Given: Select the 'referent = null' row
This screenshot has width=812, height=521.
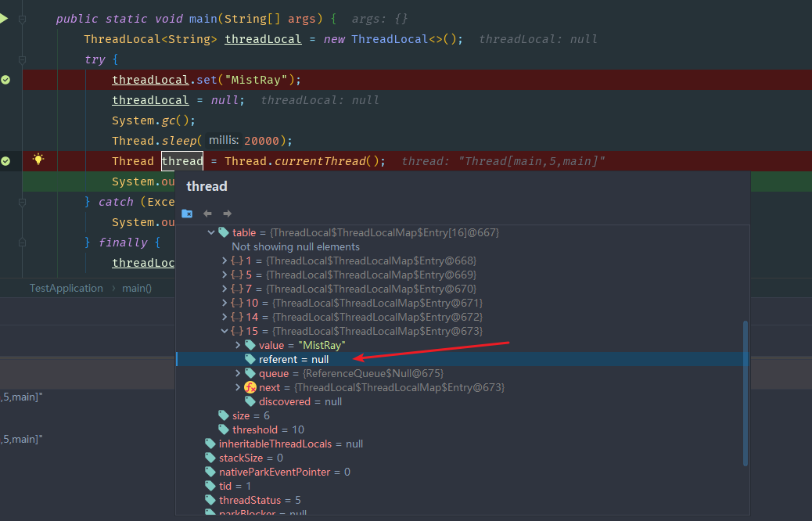Looking at the screenshot, I should pos(461,359).
